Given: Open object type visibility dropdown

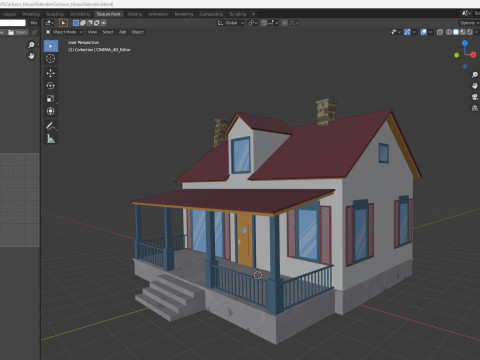Looking at the screenshot, I should tap(395, 32).
